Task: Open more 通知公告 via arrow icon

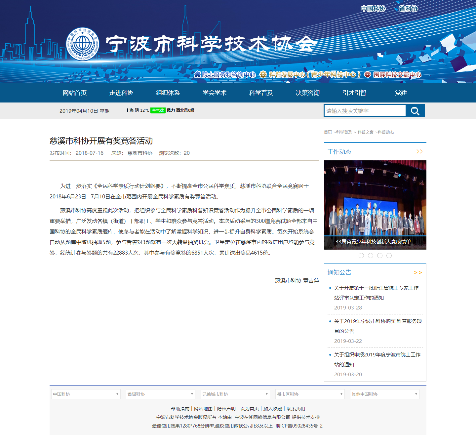Action: pos(418,272)
